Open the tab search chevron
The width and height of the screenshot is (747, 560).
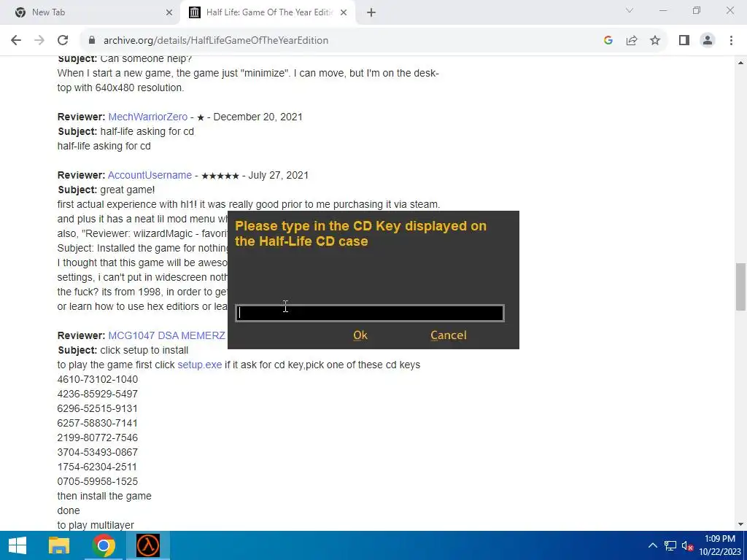click(630, 10)
